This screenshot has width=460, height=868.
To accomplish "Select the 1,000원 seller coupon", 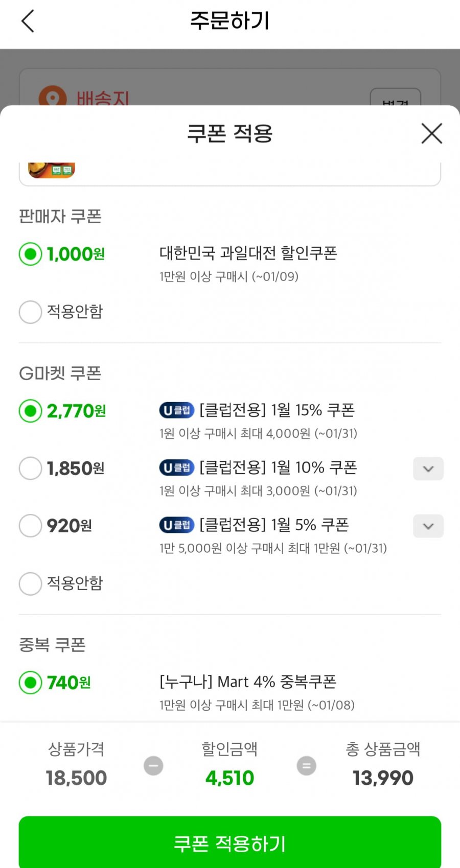I will click(x=31, y=254).
